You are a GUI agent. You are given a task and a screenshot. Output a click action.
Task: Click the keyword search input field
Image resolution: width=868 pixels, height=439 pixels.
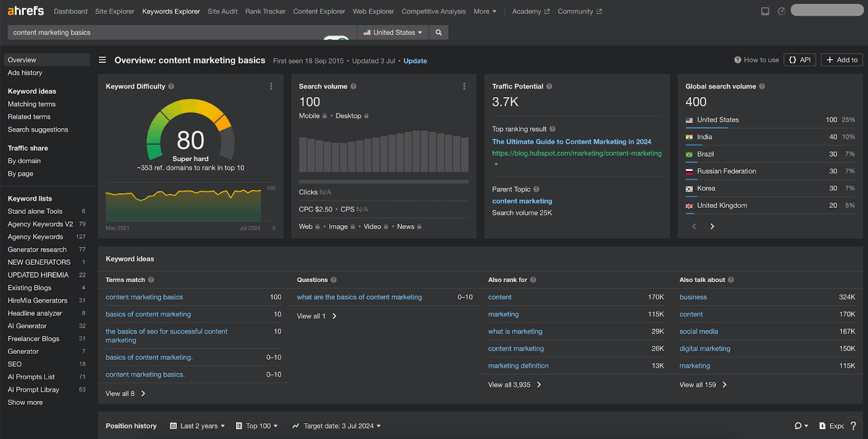(x=182, y=33)
